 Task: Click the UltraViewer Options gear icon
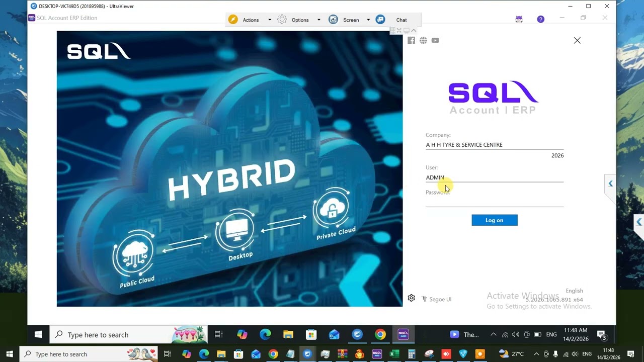[x=282, y=20]
